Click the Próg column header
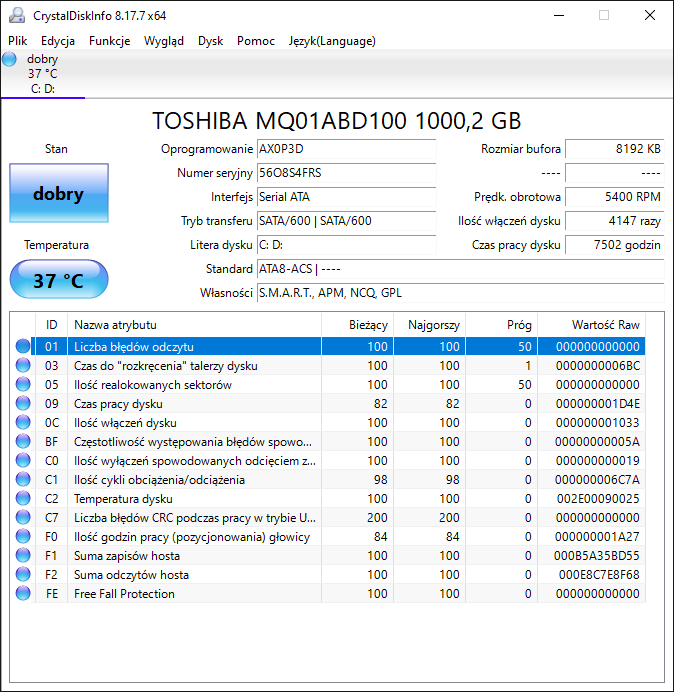 tap(501, 325)
